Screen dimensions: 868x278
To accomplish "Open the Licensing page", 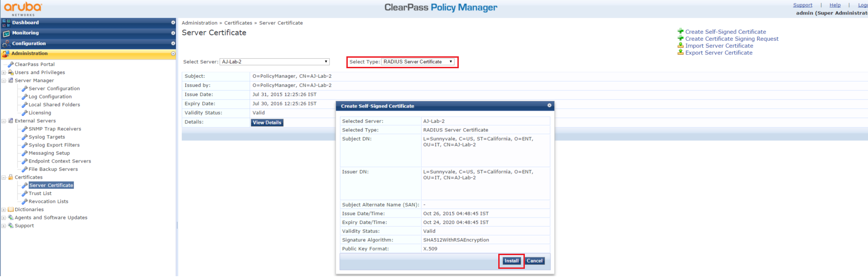I will [40, 113].
